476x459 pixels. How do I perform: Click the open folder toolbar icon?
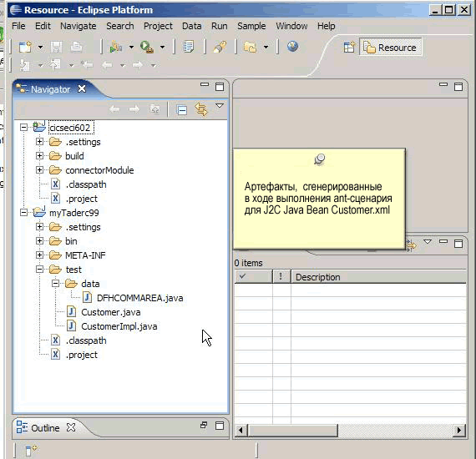pyautogui.click(x=251, y=48)
